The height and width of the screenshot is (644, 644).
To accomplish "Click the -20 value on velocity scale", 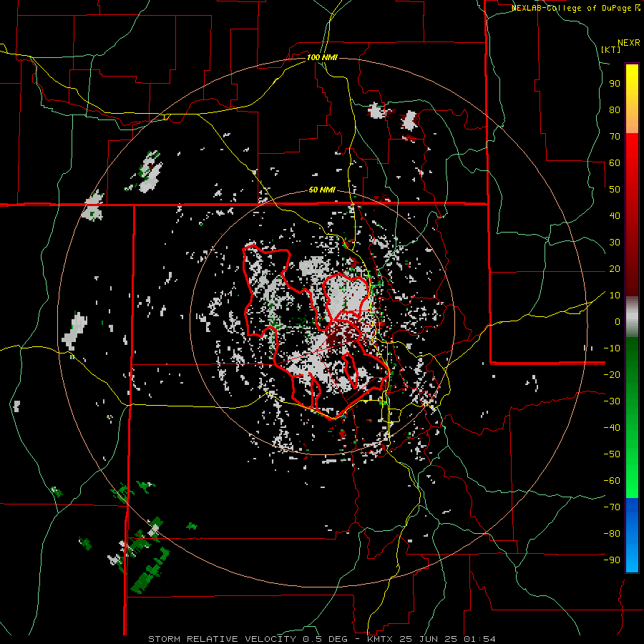I will click(612, 374).
